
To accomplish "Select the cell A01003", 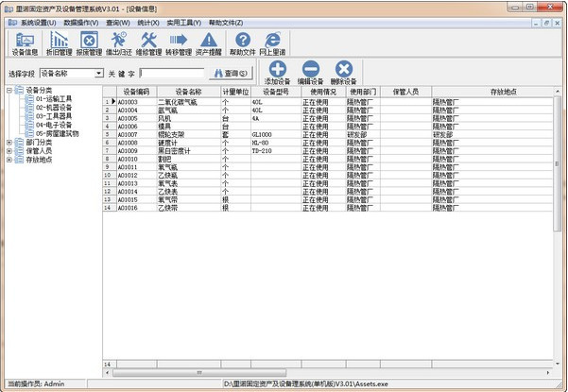I will [137, 102].
